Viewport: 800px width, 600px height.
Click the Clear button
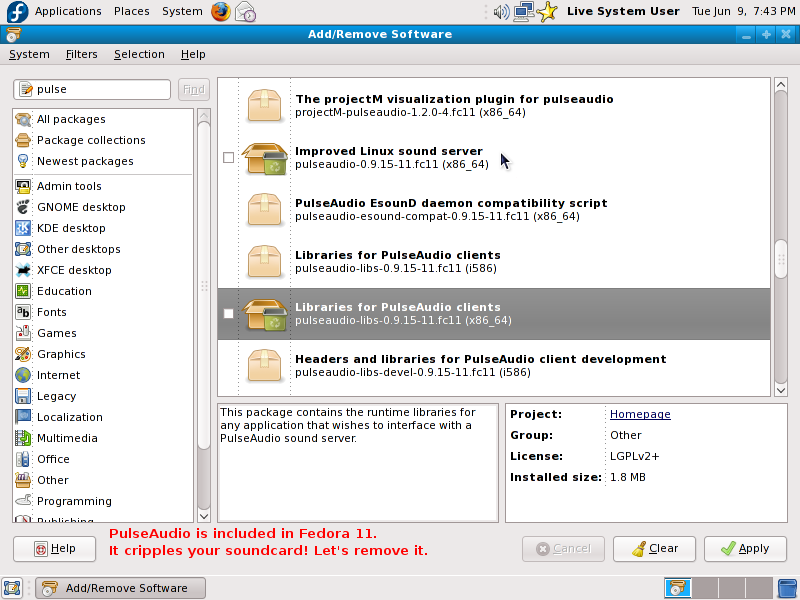click(x=654, y=549)
